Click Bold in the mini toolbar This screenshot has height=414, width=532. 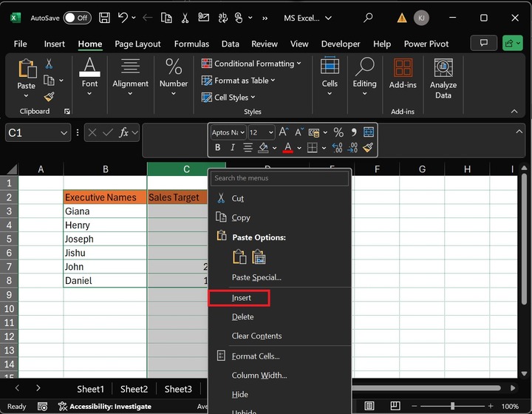tap(218, 148)
